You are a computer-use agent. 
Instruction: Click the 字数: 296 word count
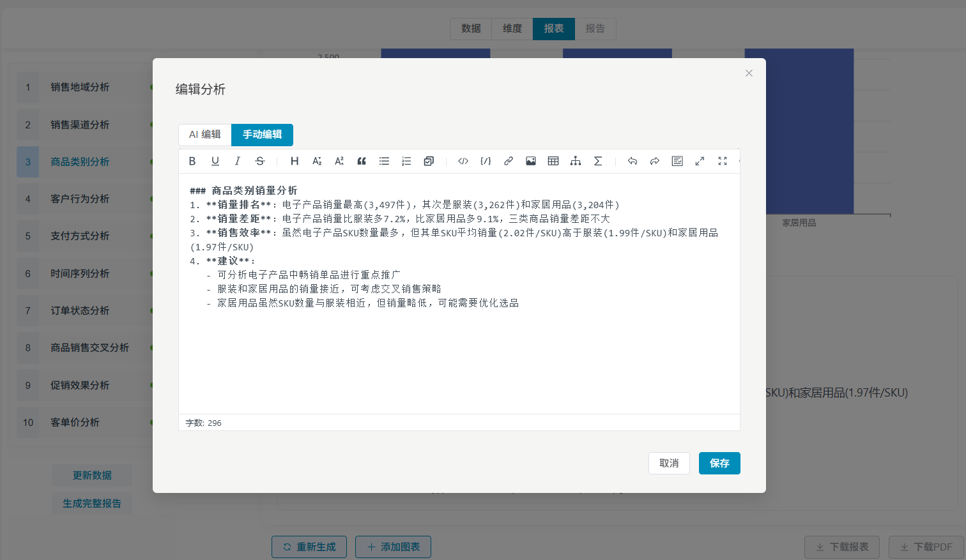(203, 423)
